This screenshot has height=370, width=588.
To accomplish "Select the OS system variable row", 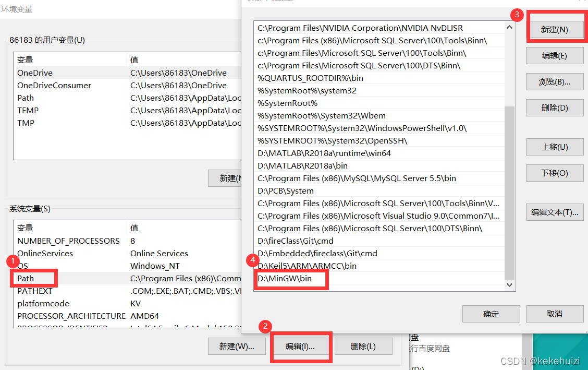I will coord(128,266).
